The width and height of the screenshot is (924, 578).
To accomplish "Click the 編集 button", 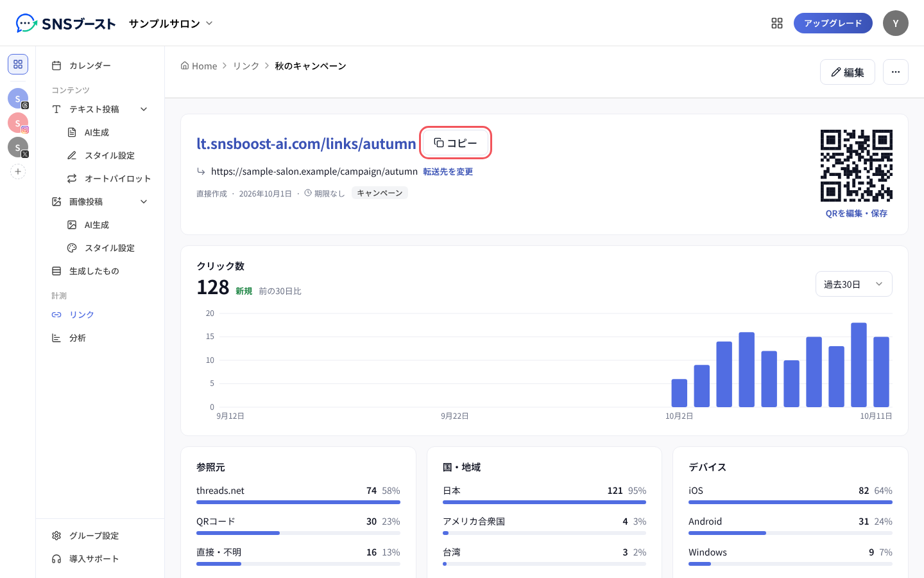I will (847, 72).
